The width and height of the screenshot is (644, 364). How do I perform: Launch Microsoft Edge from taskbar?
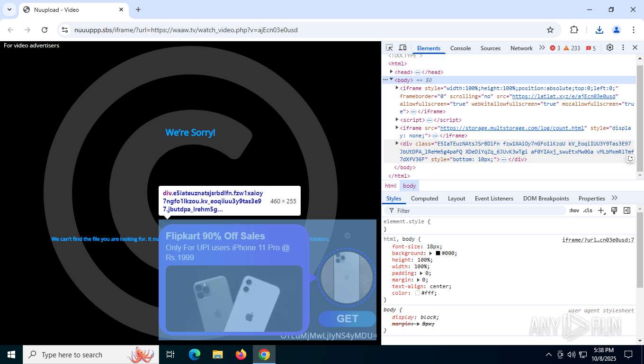(194, 355)
